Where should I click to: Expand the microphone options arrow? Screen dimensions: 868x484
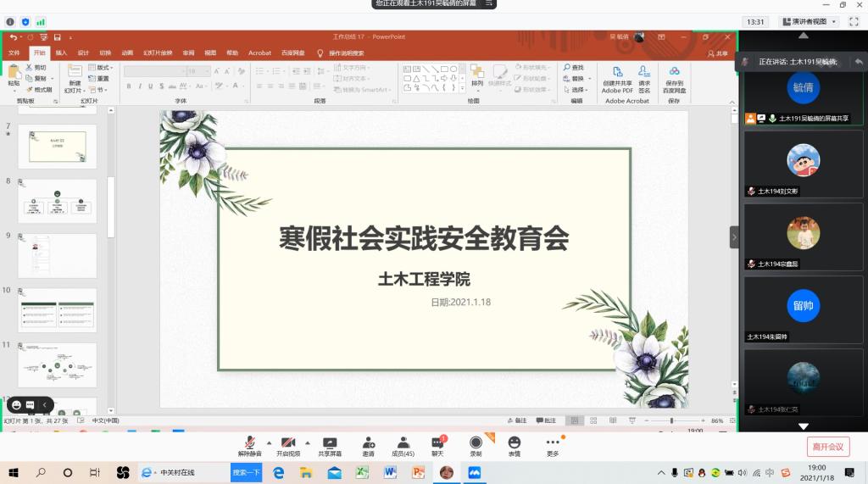(x=270, y=442)
